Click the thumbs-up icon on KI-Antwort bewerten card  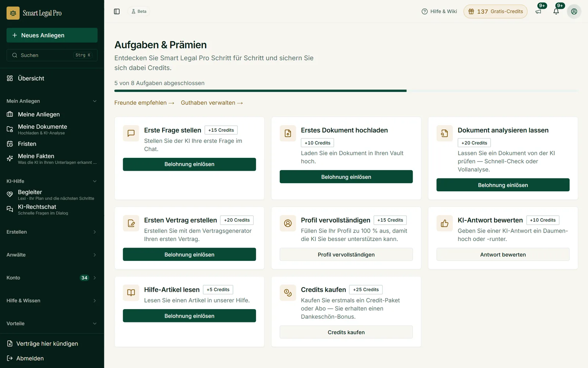click(x=445, y=223)
